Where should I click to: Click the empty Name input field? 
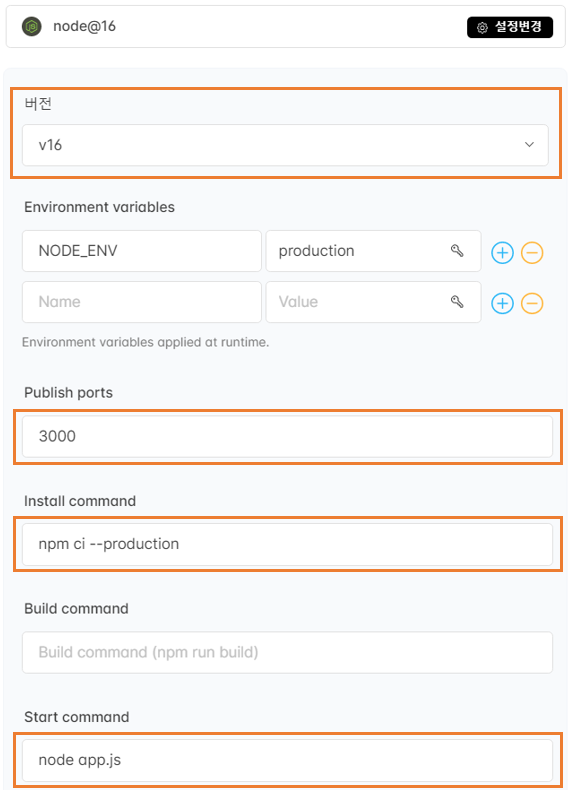click(142, 302)
